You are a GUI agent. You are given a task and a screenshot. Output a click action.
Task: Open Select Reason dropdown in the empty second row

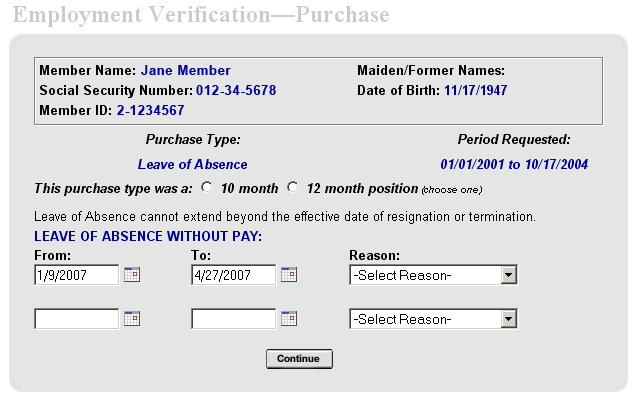[433, 319]
